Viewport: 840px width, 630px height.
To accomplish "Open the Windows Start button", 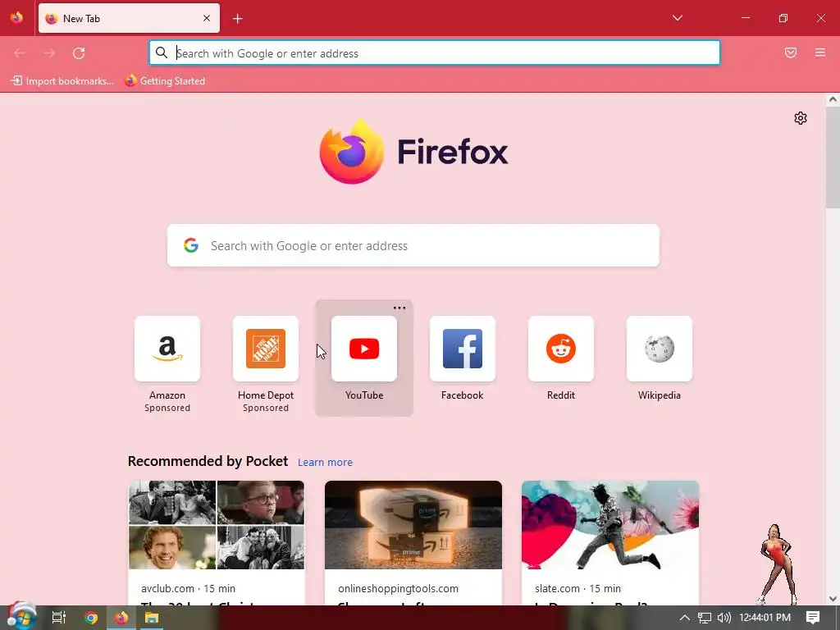I will coord(21,616).
